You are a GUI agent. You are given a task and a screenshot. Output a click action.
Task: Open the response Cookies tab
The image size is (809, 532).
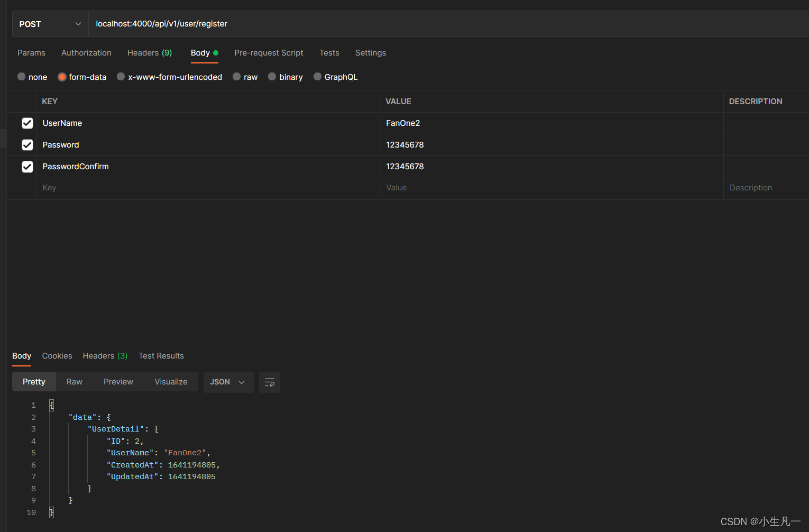pyautogui.click(x=57, y=356)
